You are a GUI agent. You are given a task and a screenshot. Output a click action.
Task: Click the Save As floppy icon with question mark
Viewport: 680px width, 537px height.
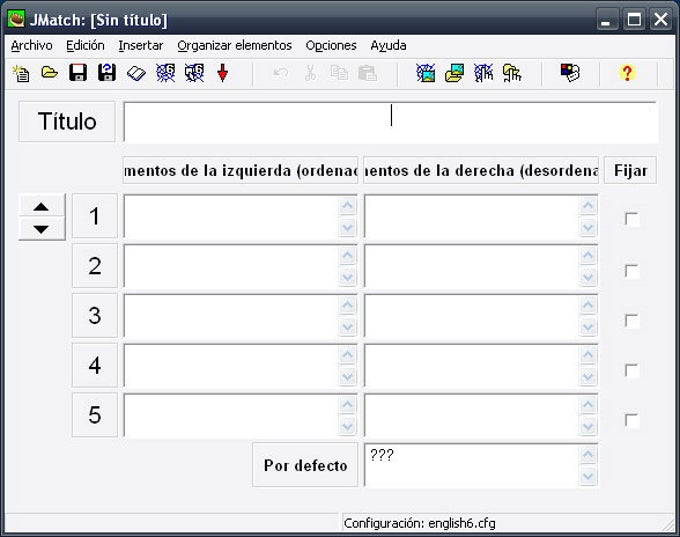[x=107, y=72]
